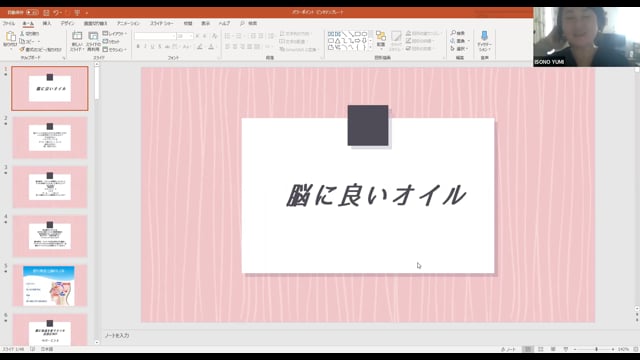Click the Undo arrow in title bar

[x=56, y=13]
